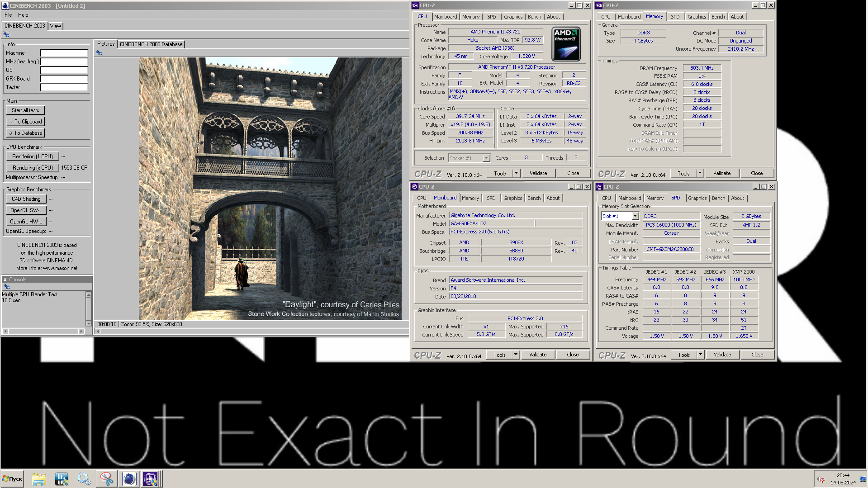868x488 pixels.
Task: Run the C4D Shading benchmark
Action: 26,199
